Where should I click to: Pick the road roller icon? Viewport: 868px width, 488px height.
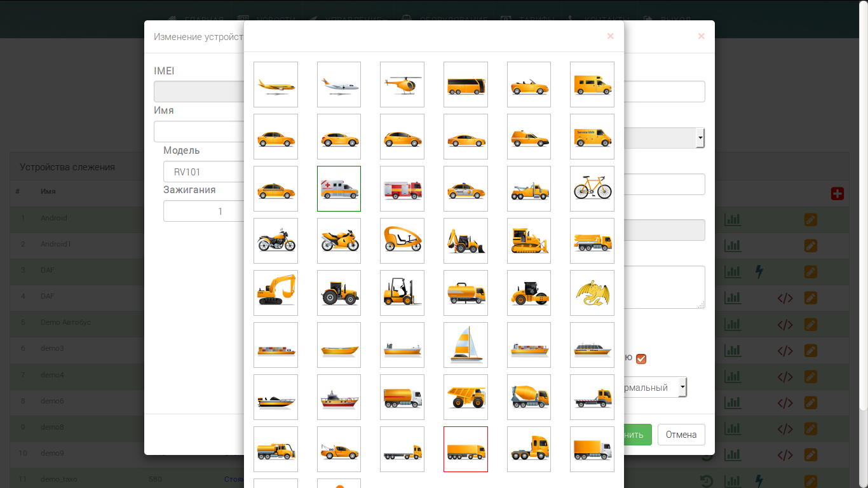point(529,293)
